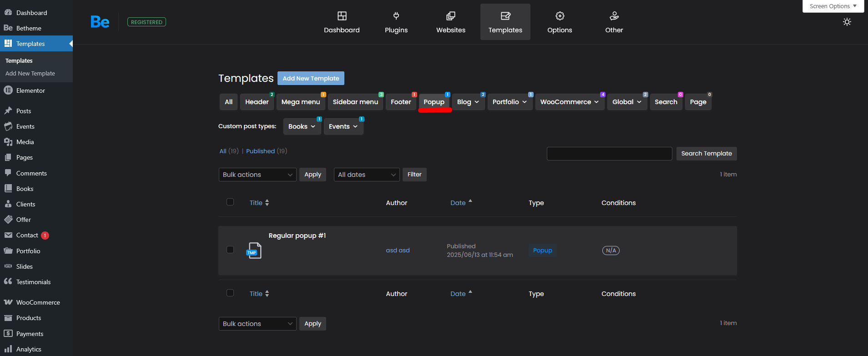Click Add New Template button
The width and height of the screenshot is (868, 356).
point(311,78)
